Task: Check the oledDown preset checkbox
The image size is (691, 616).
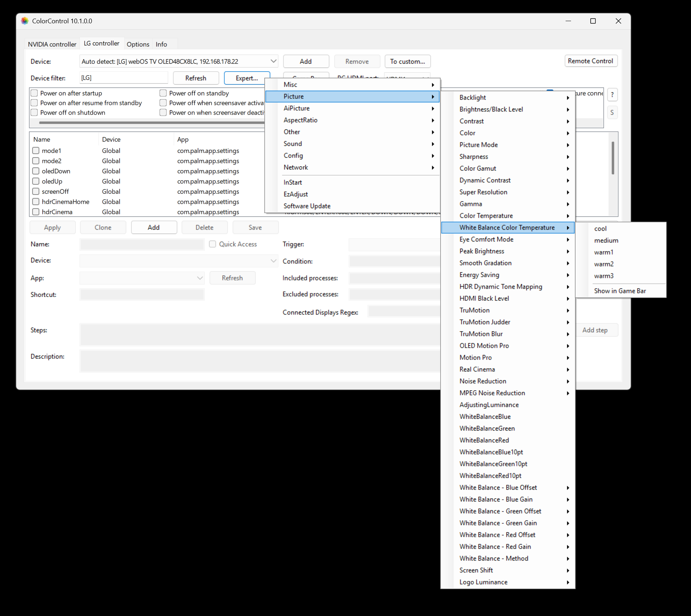Action: [x=36, y=171]
